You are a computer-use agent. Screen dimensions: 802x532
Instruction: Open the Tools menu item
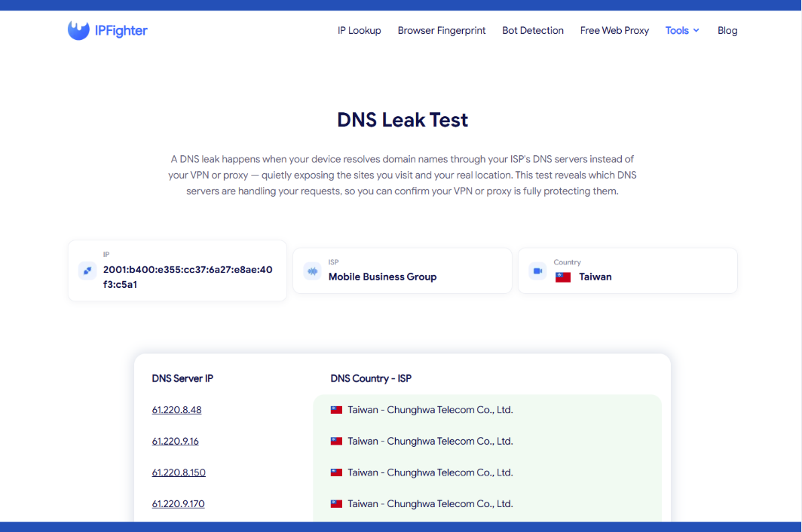677,31
